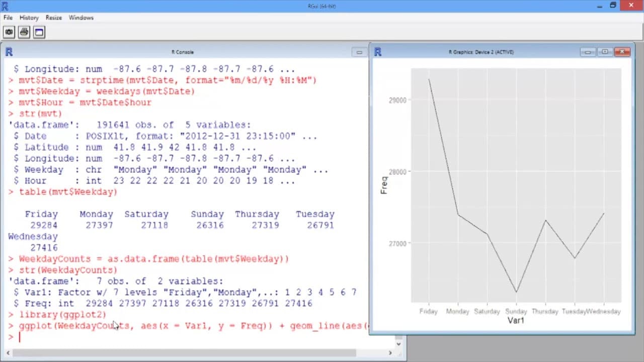Restore down the main RGui window

tap(613, 6)
